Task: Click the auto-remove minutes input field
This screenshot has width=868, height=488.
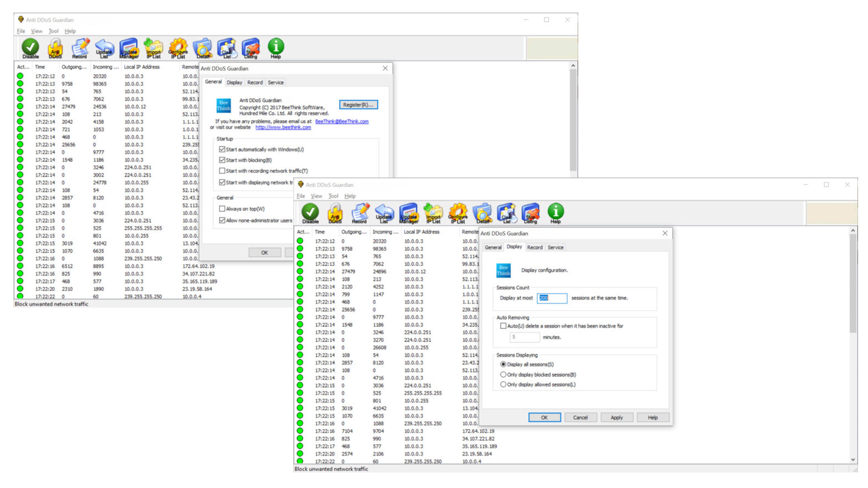Action: 524,337
